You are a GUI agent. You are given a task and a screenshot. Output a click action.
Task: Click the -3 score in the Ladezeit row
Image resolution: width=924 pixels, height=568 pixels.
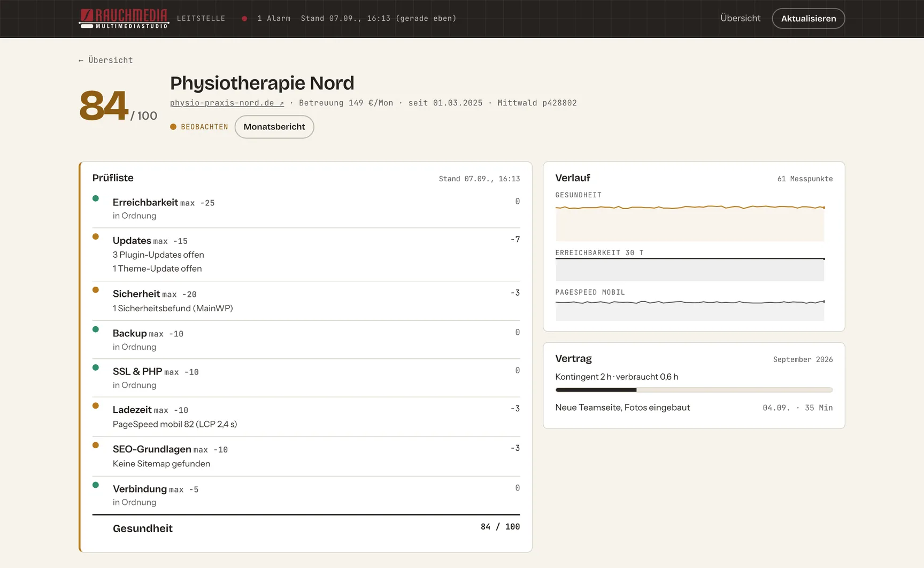tap(515, 409)
